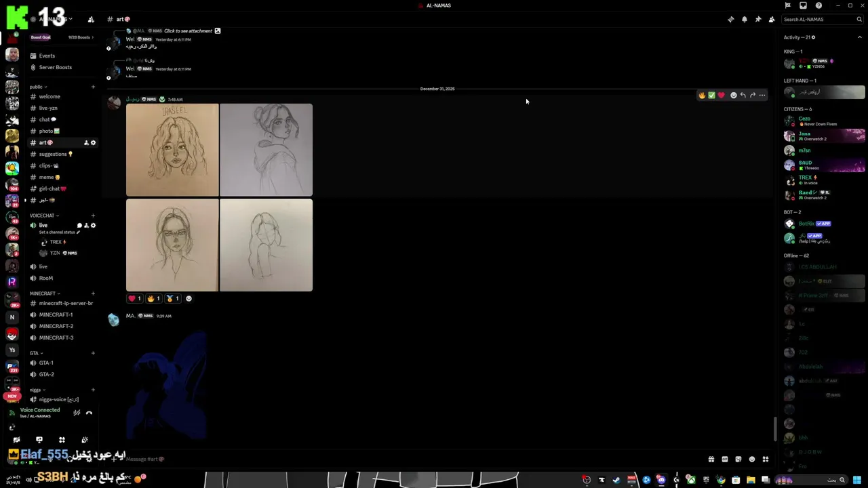Add fire emoji quick reaction
The image size is (868, 488).
[x=702, y=95]
